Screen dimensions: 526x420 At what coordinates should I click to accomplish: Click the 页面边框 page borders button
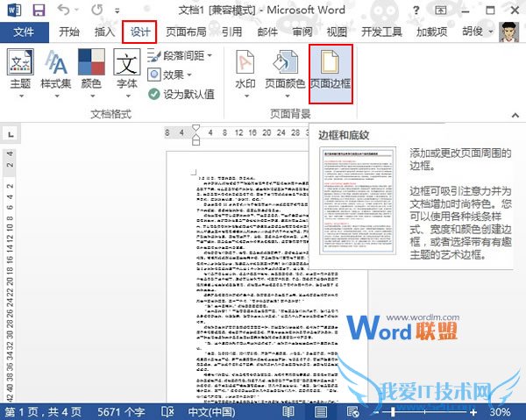point(331,74)
